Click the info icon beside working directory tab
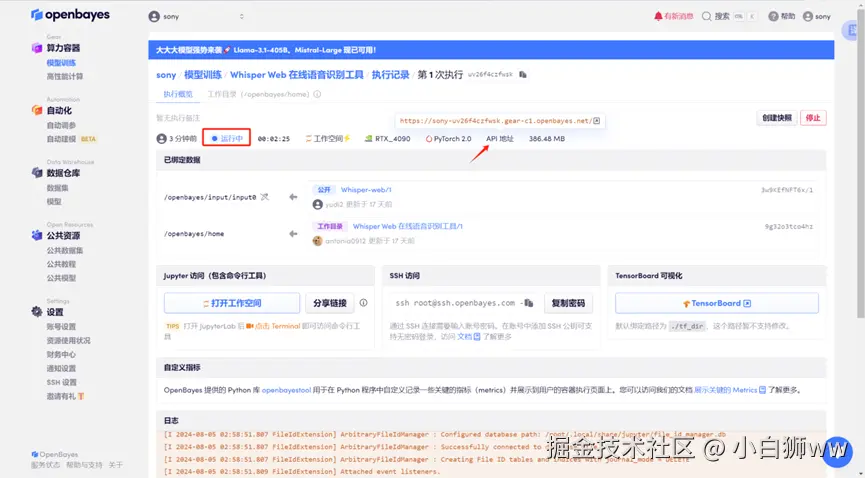The width and height of the screenshot is (865, 478). [317, 94]
